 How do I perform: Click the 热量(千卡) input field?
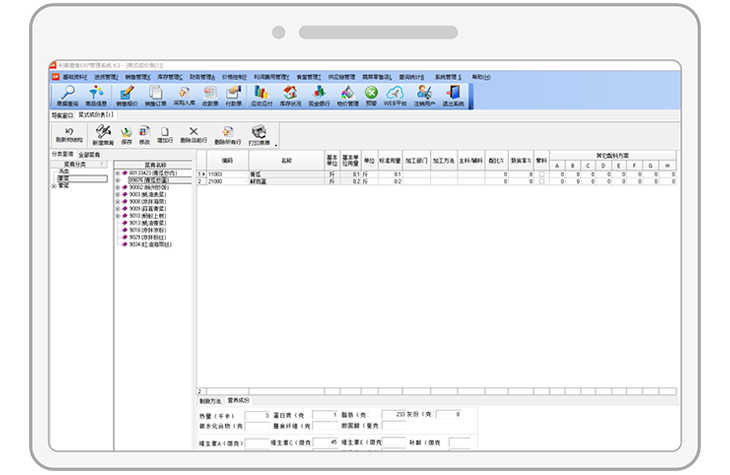256,413
